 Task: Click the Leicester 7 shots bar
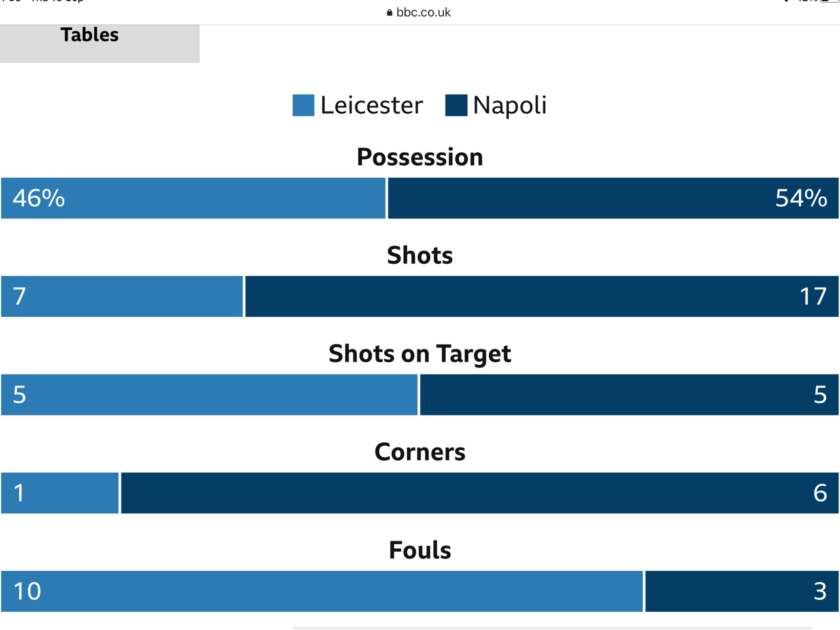(122, 296)
